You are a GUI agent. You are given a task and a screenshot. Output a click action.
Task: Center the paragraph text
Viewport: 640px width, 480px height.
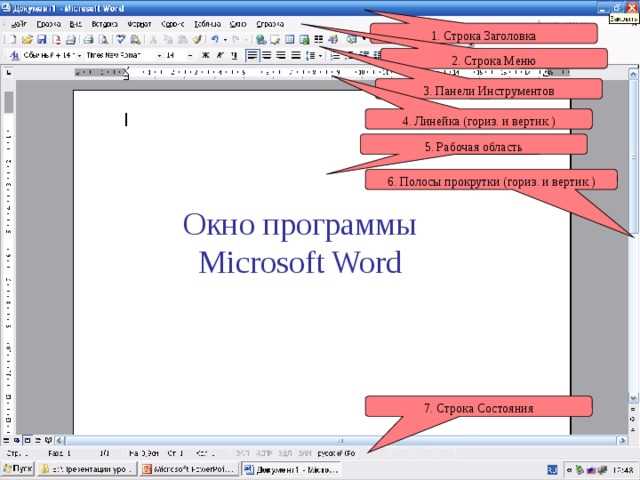click(x=267, y=55)
